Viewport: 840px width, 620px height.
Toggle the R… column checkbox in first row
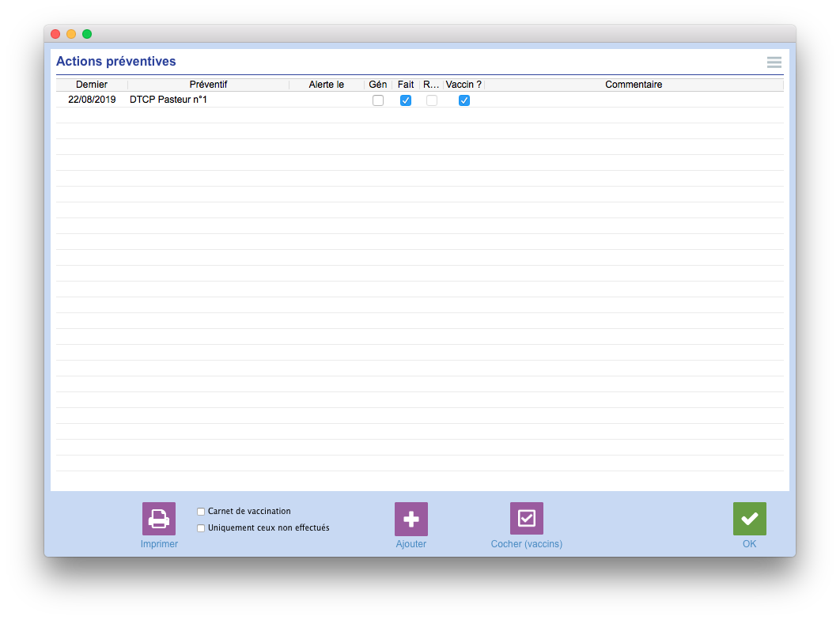click(x=432, y=100)
